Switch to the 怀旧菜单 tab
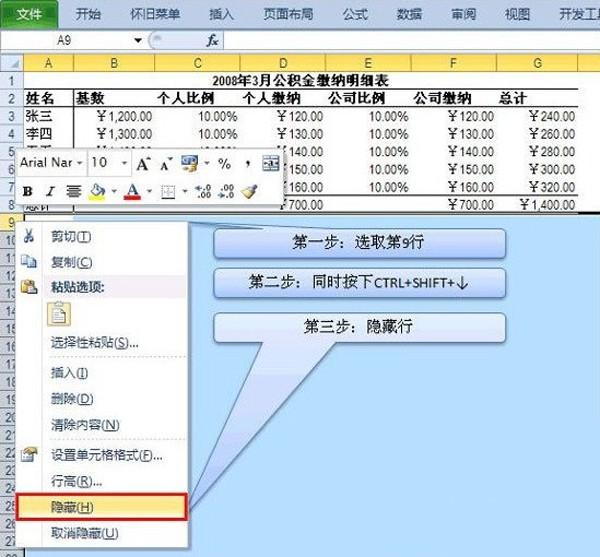Image resolution: width=600 pixels, height=557 pixels. (155, 15)
